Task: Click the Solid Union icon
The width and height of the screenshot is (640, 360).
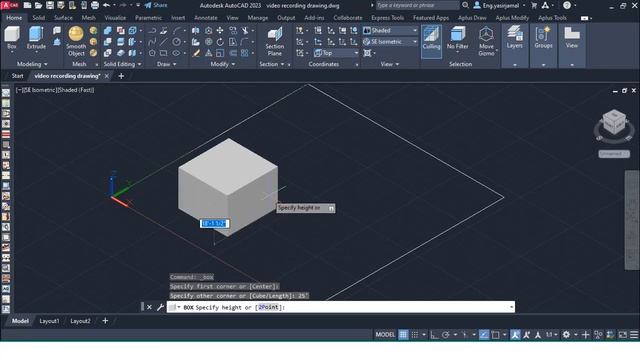Action: tap(108, 31)
